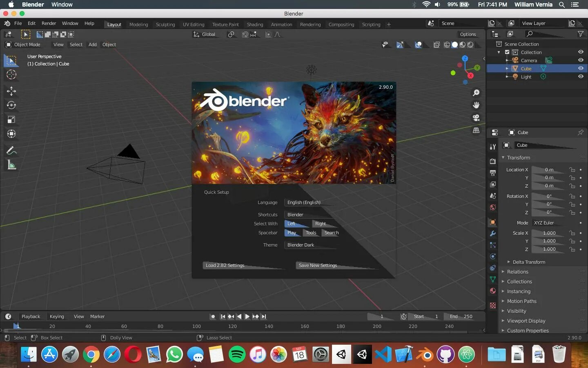
Task: Open the viewport Add menu
Action: pyautogui.click(x=93, y=45)
